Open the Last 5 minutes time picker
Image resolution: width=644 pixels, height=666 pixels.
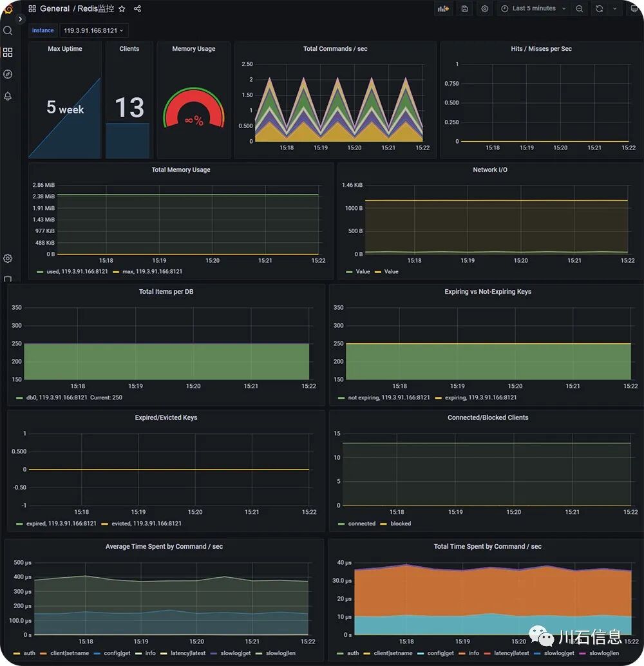tap(533, 8)
